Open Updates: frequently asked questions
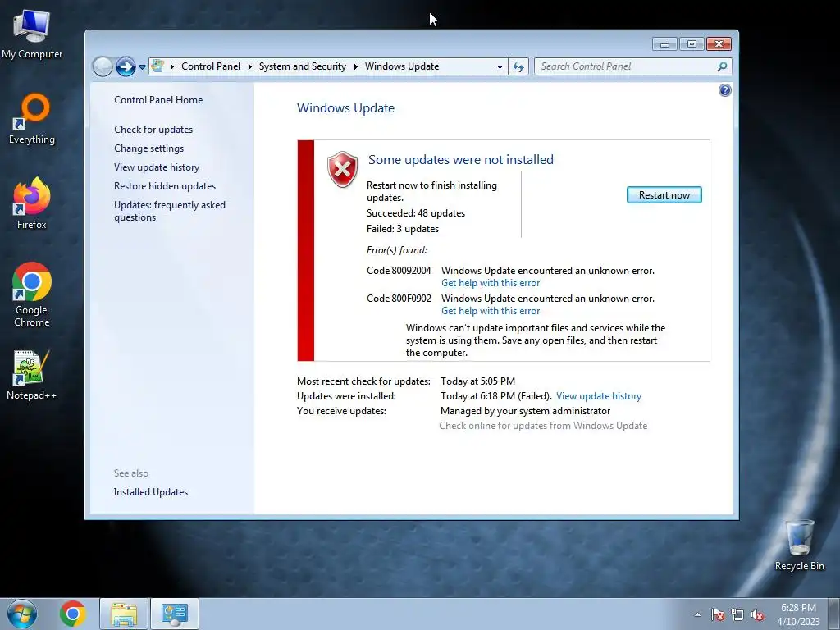840x630 pixels. pyautogui.click(x=169, y=211)
